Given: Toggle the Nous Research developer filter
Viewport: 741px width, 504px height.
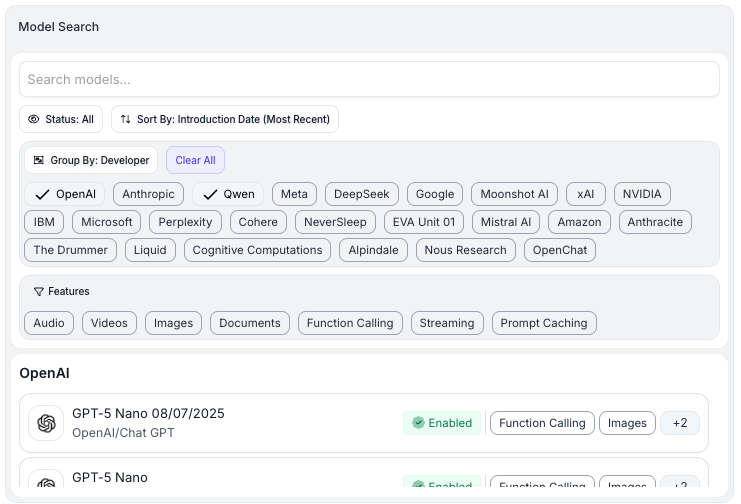Looking at the screenshot, I should point(465,250).
